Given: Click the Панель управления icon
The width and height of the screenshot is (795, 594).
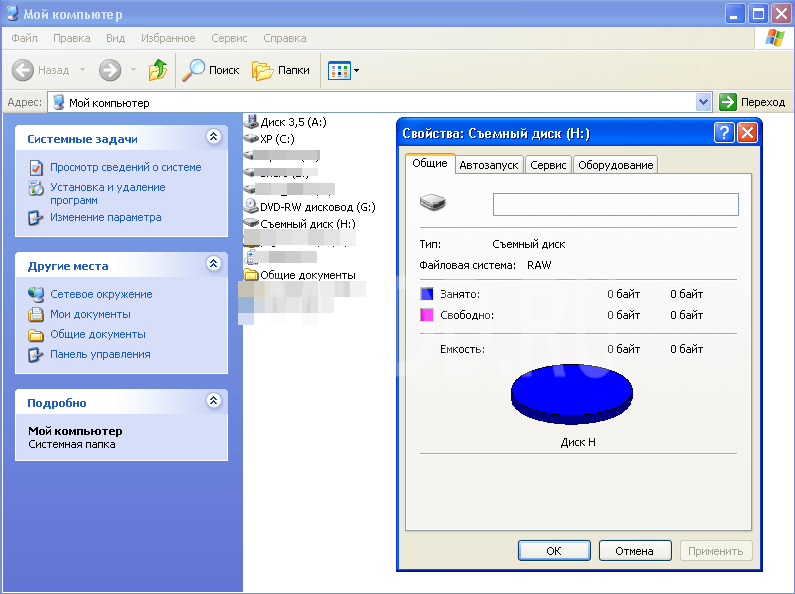Looking at the screenshot, I should pos(35,355).
